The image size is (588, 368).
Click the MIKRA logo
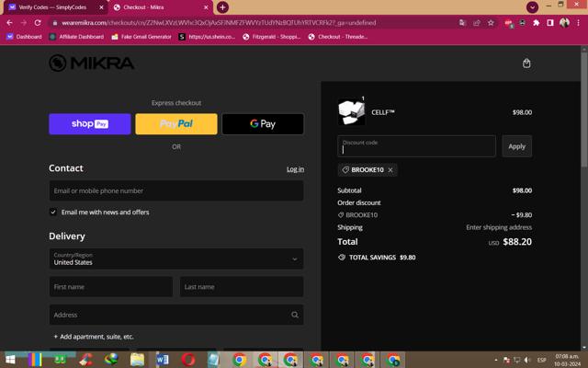tap(92, 63)
